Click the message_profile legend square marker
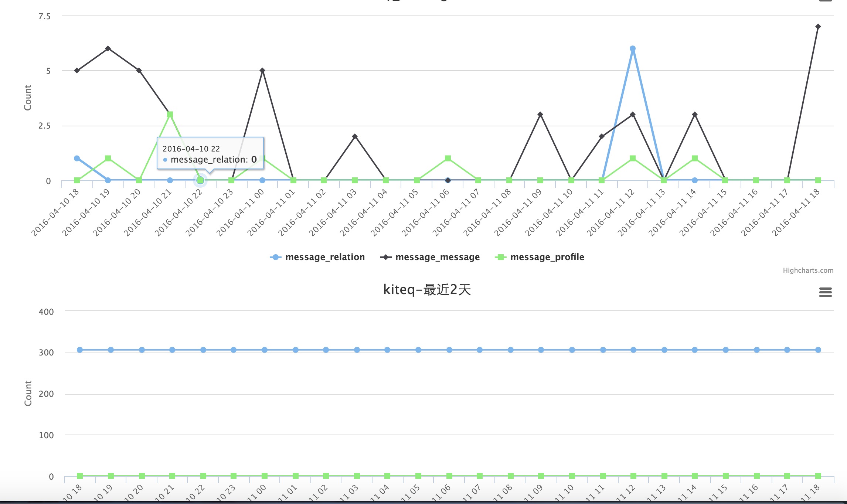Screen dimensions: 847x504 [x=500, y=257]
